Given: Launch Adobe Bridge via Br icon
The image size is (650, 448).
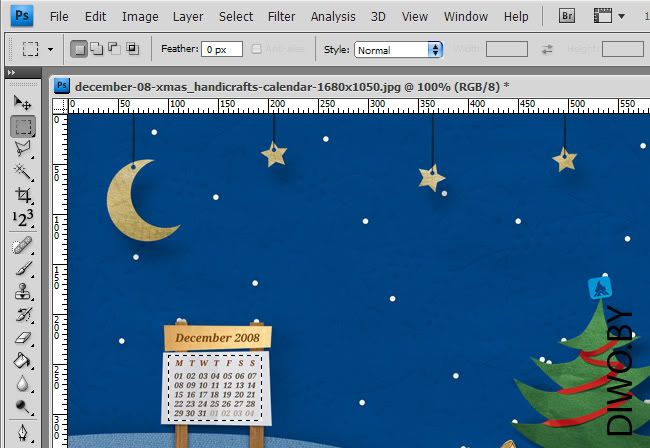Looking at the screenshot, I should [566, 16].
